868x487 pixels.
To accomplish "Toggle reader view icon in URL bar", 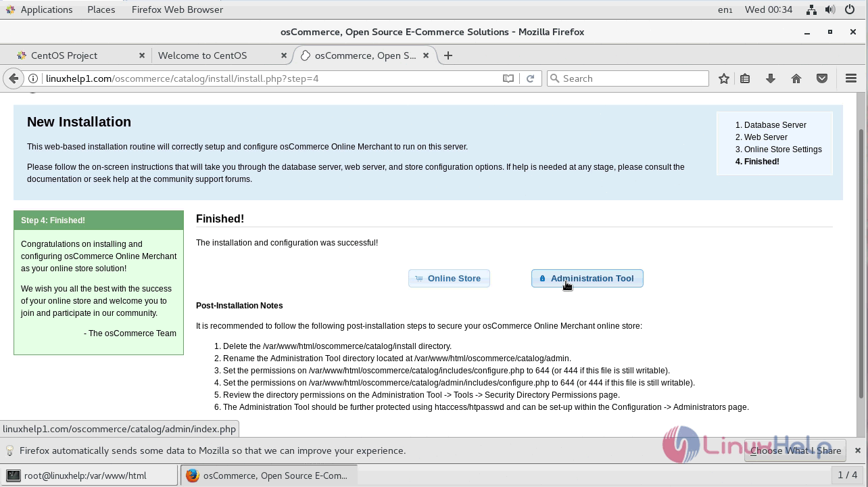I will (x=508, y=78).
